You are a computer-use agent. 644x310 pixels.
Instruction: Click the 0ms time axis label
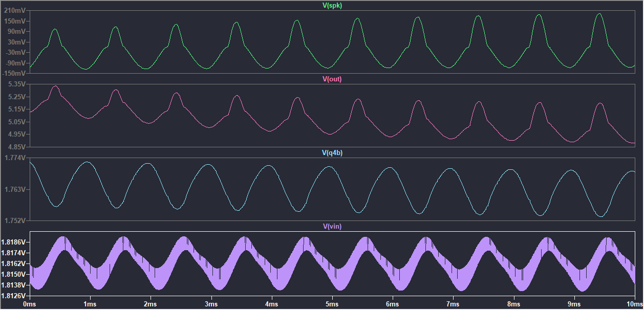[30, 304]
